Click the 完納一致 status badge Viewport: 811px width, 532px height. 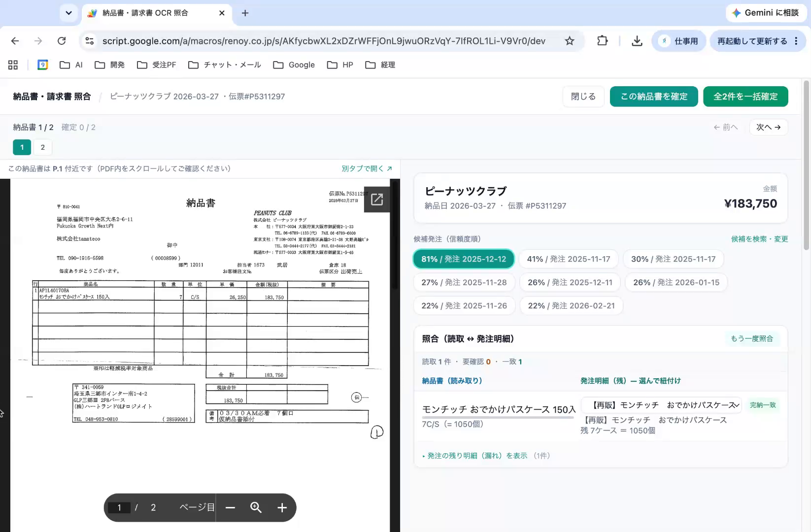[763, 405]
